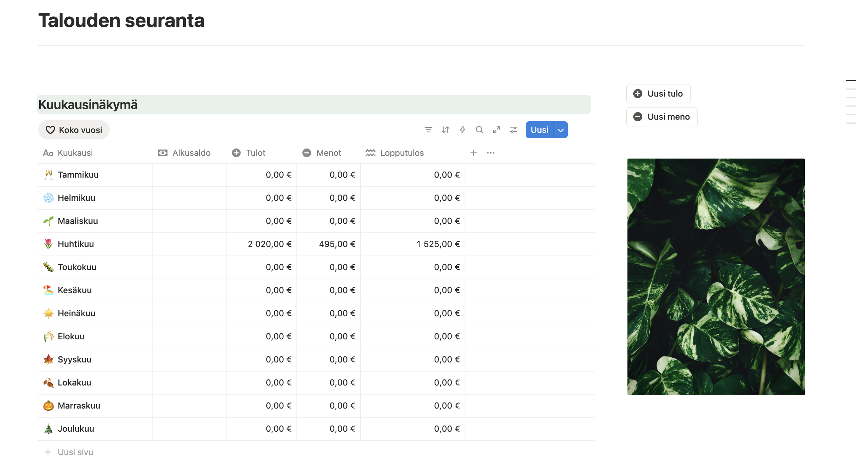Open the filter icon in database toolbar
868x473 pixels.
point(428,130)
